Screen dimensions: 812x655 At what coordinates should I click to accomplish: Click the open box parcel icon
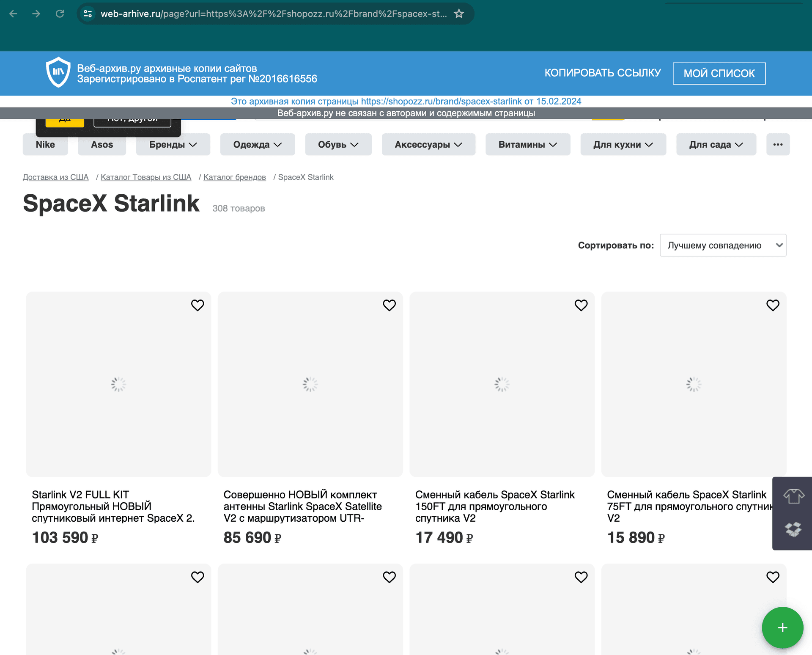pos(793,529)
